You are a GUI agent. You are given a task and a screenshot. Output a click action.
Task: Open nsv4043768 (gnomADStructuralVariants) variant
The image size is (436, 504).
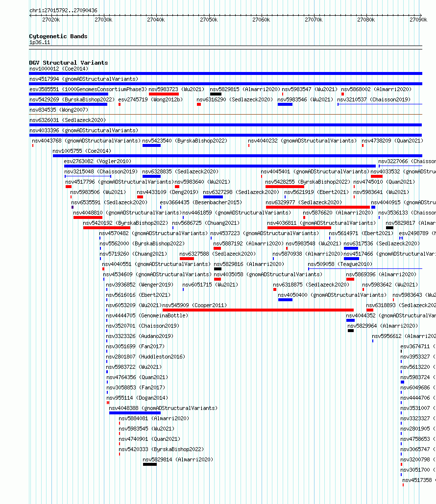coord(86,141)
